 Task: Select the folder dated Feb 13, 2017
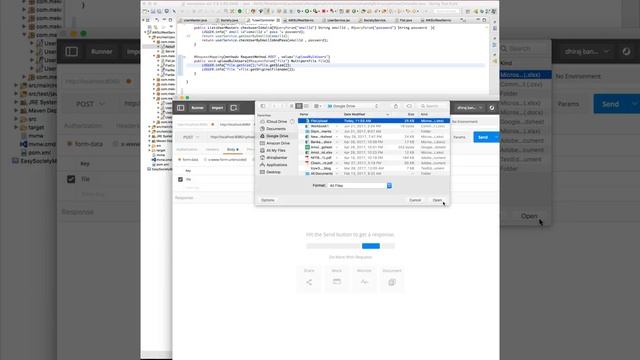coord(374,173)
